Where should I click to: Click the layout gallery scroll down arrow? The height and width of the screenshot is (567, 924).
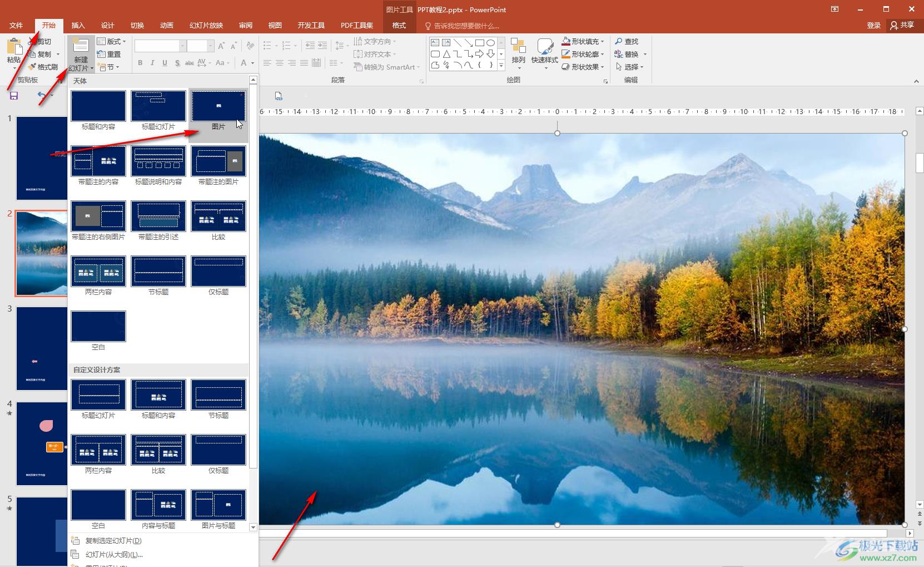pyautogui.click(x=254, y=527)
